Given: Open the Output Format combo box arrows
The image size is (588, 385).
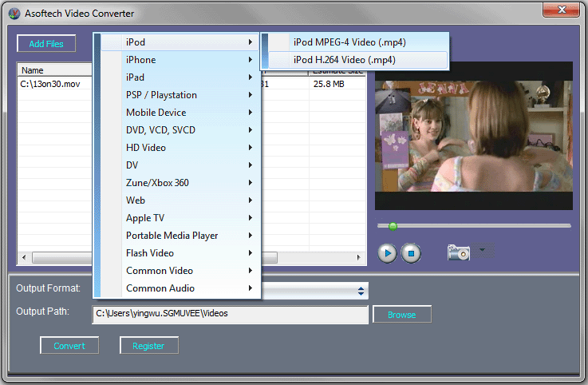Looking at the screenshot, I should click(361, 291).
